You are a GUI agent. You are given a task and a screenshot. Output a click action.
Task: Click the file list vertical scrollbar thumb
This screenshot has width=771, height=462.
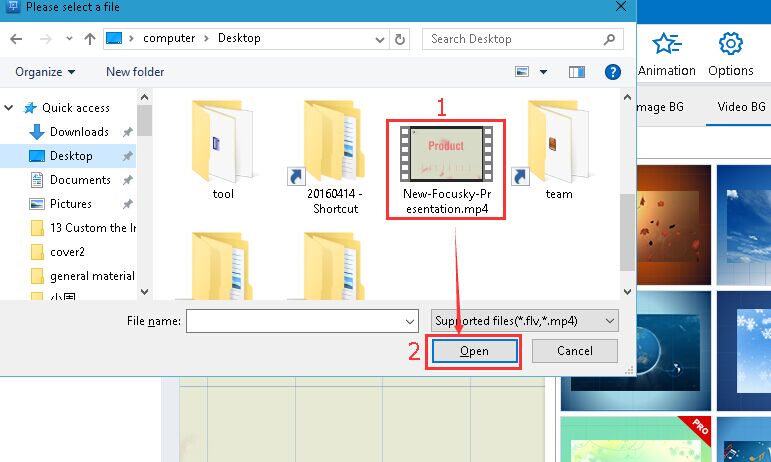click(627, 232)
